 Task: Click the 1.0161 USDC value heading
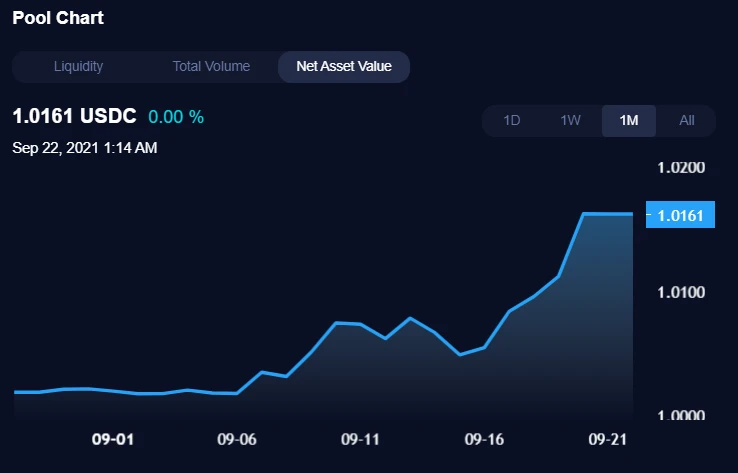(x=74, y=116)
